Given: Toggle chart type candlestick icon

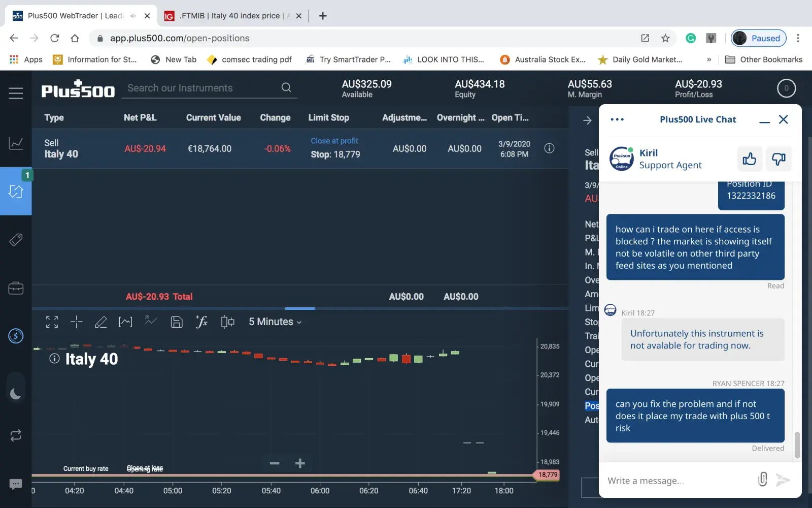Looking at the screenshot, I should pos(227,322).
